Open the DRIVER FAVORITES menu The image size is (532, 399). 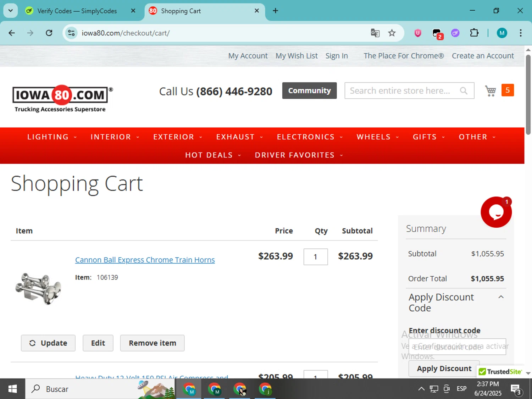coord(299,155)
